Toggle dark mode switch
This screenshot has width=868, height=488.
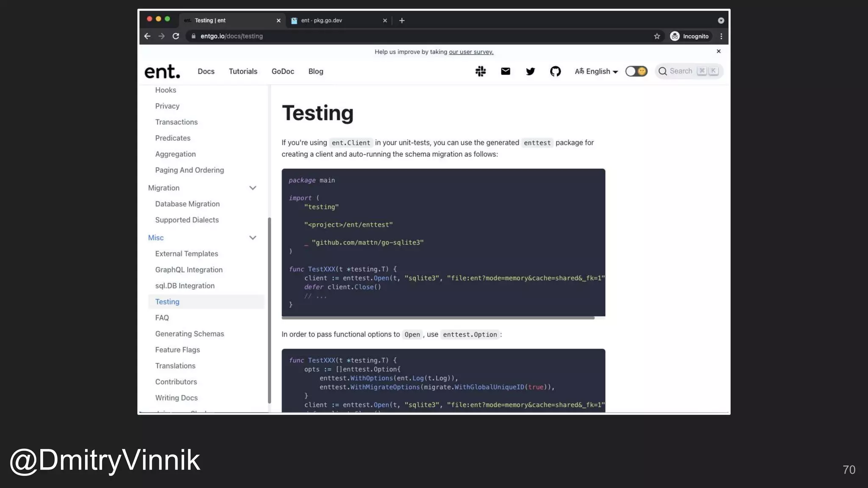(636, 71)
